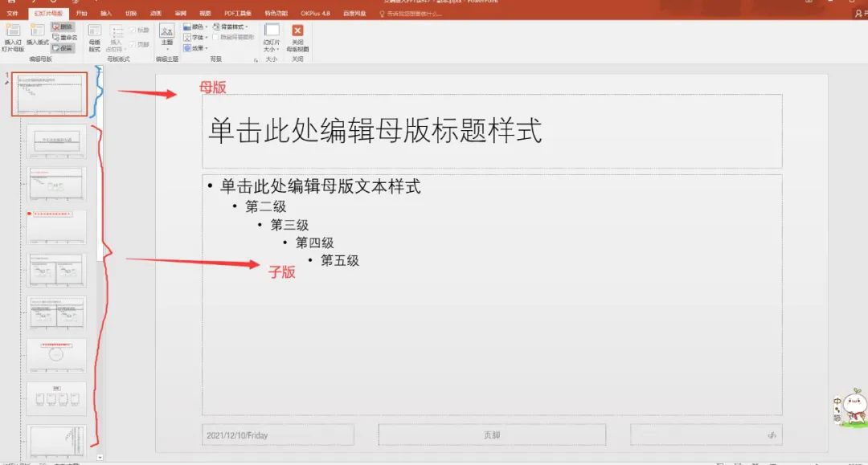Open the Background Styles (背景样式) dropdown
The width and height of the screenshot is (868, 465).
coord(231,27)
